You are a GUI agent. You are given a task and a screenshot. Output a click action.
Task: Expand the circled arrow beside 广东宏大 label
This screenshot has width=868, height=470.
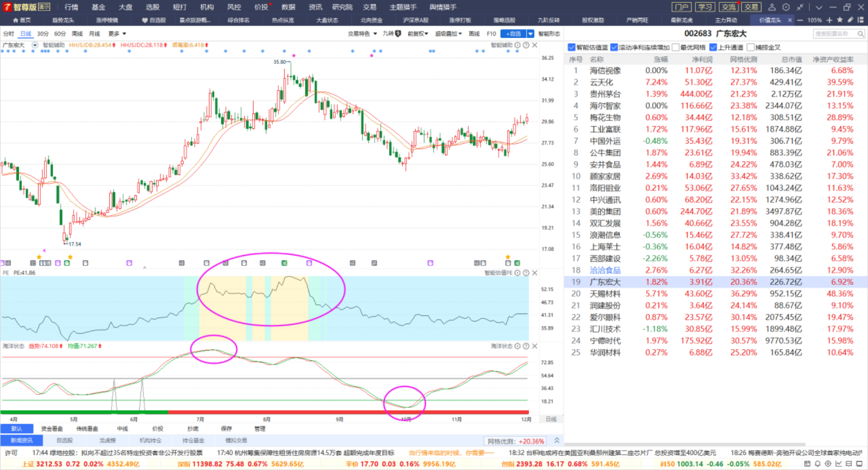(35, 45)
